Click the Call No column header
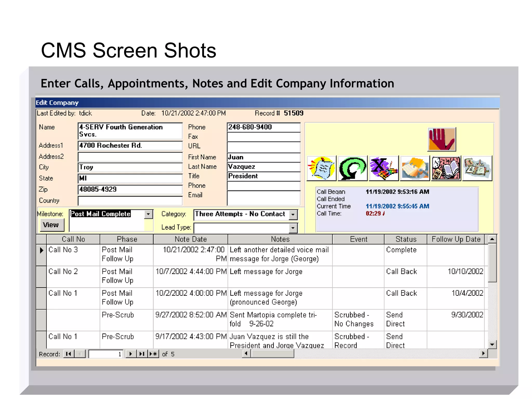532x399 pixels. [x=73, y=239]
